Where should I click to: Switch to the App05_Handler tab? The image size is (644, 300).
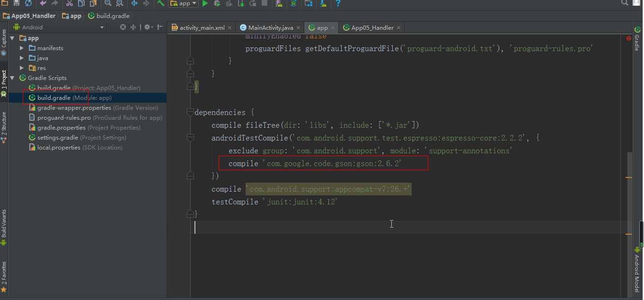[372, 27]
